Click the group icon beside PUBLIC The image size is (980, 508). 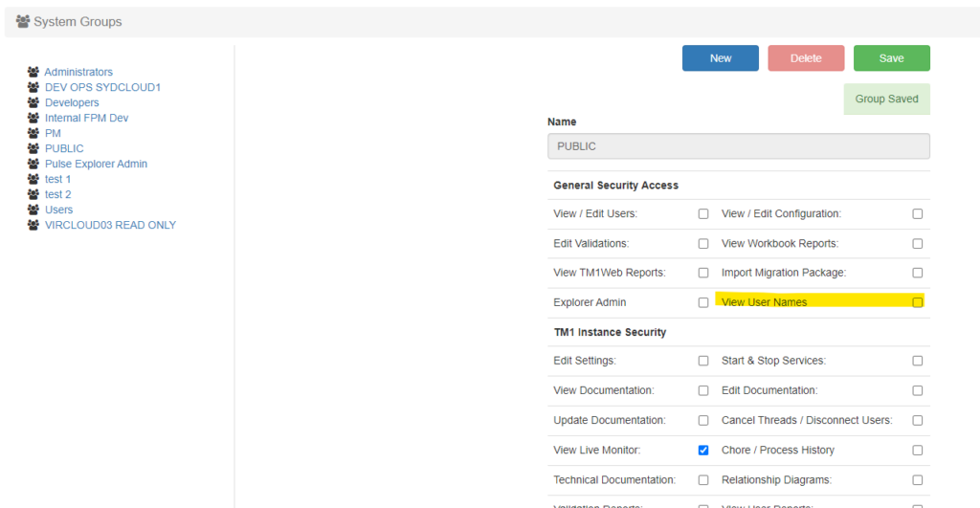[33, 148]
